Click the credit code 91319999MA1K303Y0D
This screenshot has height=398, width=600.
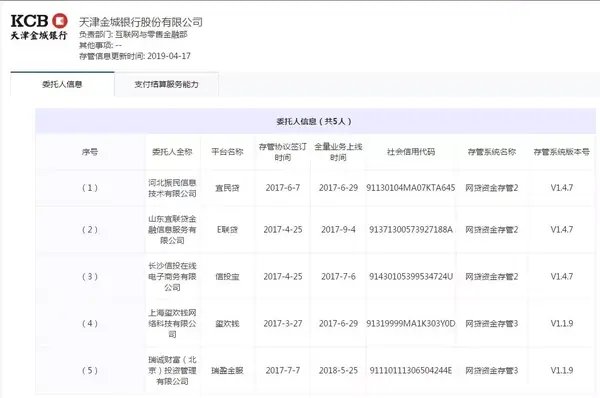[x=411, y=323]
